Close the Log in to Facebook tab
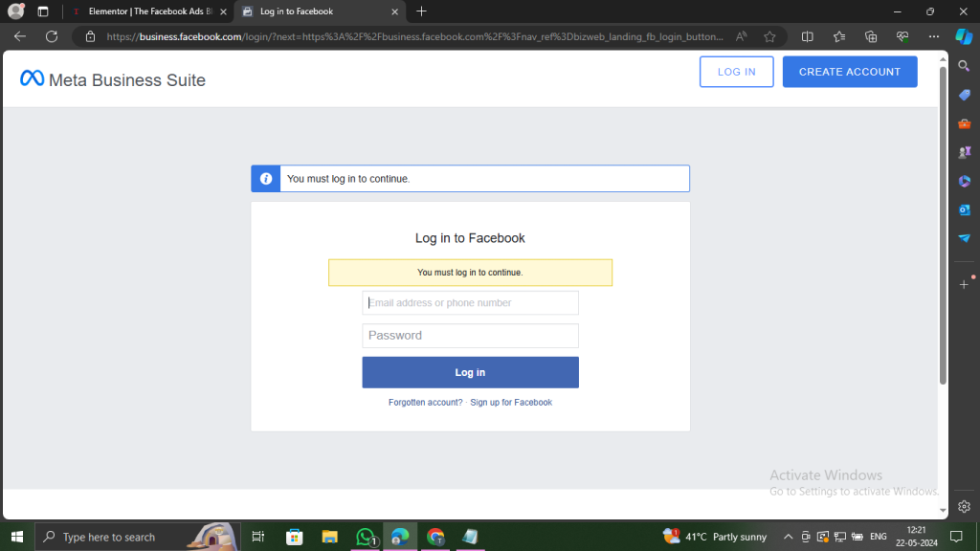980x551 pixels. (394, 11)
